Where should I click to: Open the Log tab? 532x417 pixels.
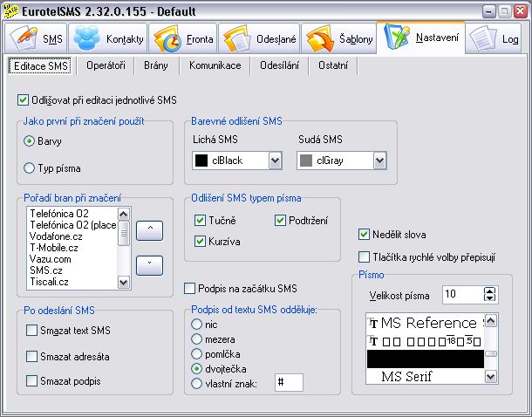click(x=494, y=38)
